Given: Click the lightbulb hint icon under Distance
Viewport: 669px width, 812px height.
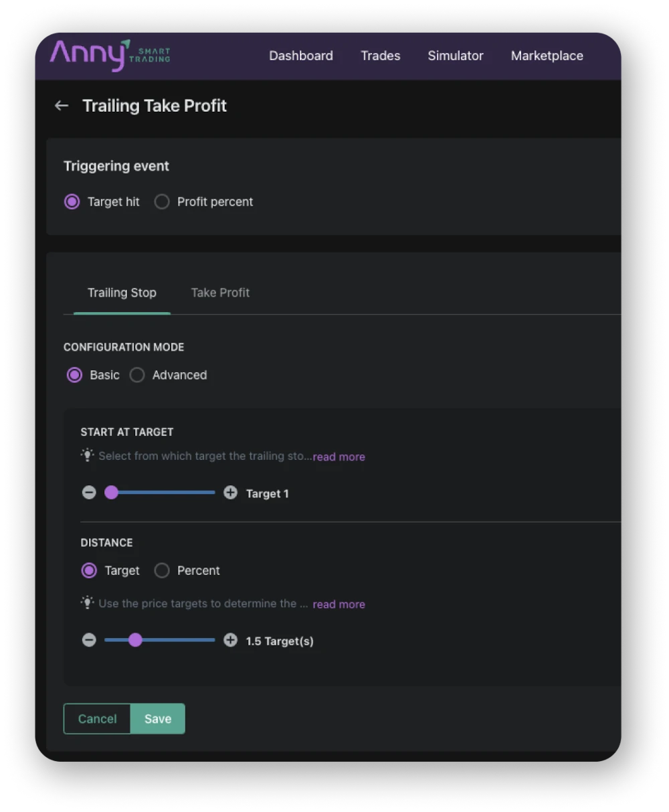Looking at the screenshot, I should click(88, 602).
